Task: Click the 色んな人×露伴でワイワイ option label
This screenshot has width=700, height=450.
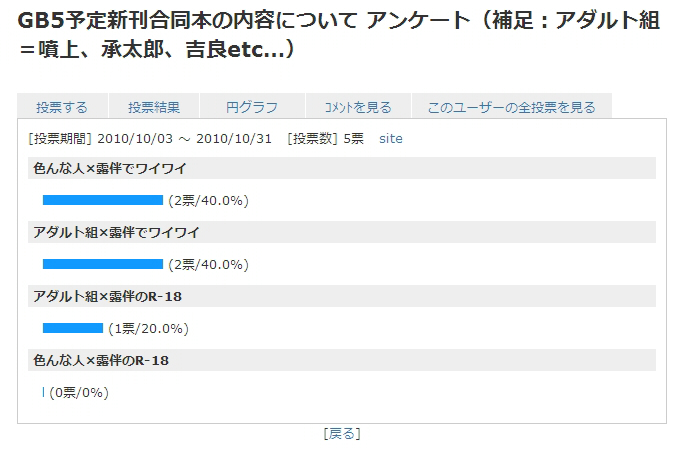Action: [x=110, y=168]
